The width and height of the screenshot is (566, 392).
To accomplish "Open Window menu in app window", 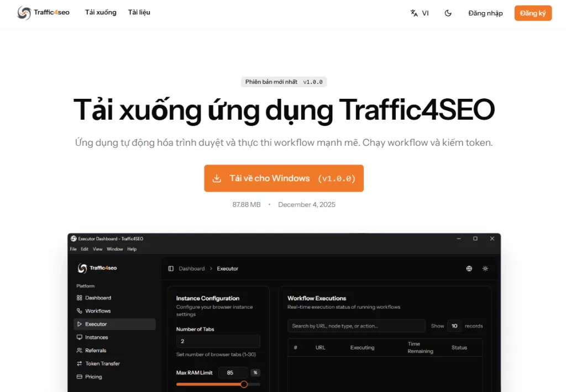I will [115, 249].
